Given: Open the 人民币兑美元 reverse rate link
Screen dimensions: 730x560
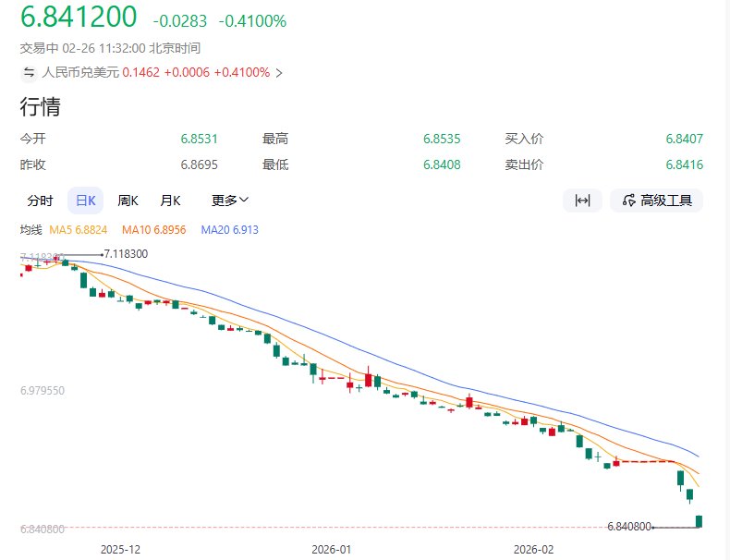Looking at the screenshot, I should tap(80, 72).
